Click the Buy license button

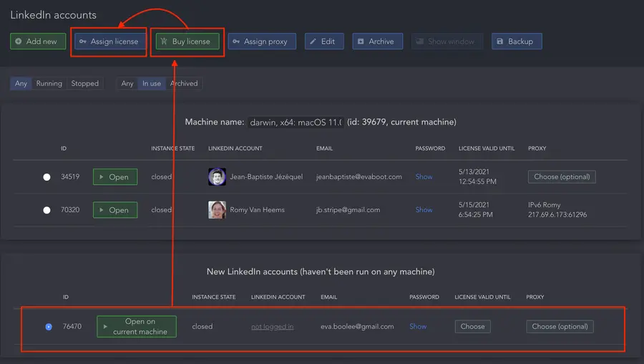pos(187,41)
